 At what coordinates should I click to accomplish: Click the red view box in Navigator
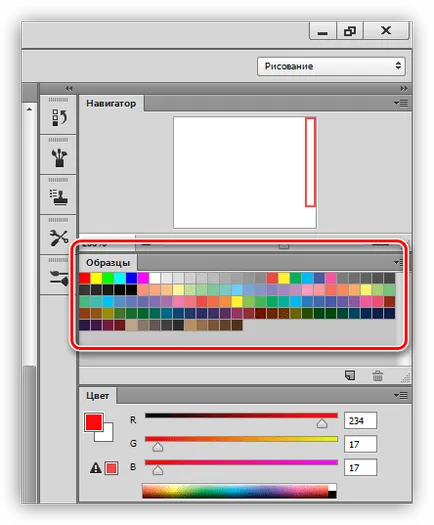pyautogui.click(x=310, y=162)
